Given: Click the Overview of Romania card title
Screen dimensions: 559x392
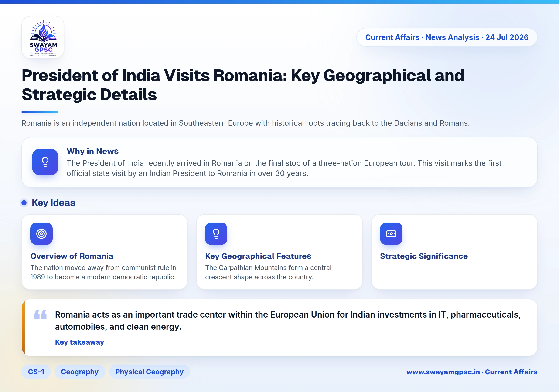Looking at the screenshot, I should tap(72, 256).
